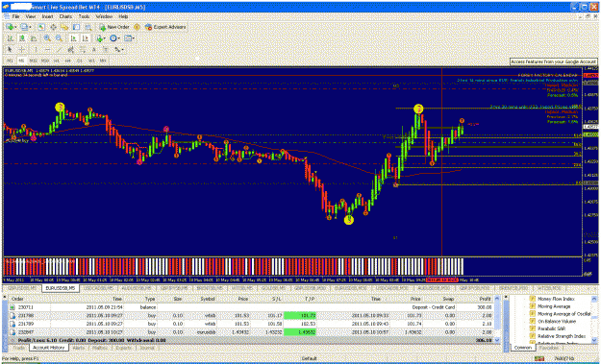The height and width of the screenshot is (364, 601).
Task: Select the crosshair tool
Action: tap(22, 49)
